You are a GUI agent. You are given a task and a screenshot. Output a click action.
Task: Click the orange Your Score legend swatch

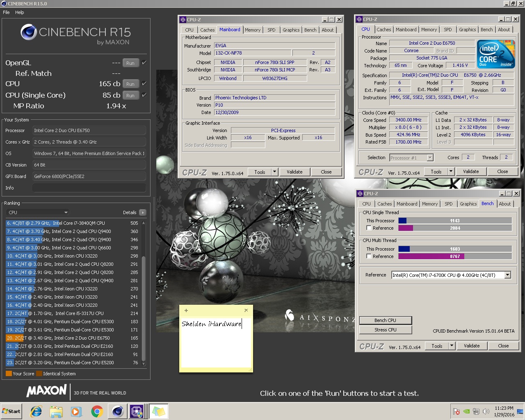point(9,374)
